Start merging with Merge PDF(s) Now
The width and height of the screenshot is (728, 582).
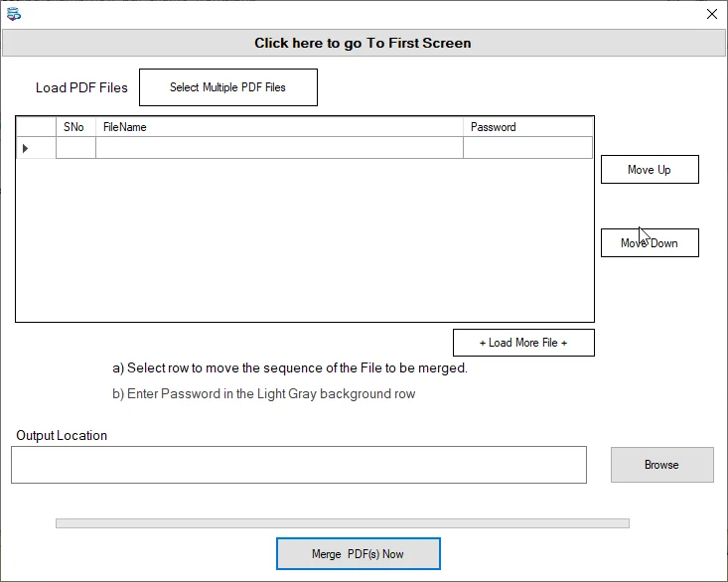point(359,553)
